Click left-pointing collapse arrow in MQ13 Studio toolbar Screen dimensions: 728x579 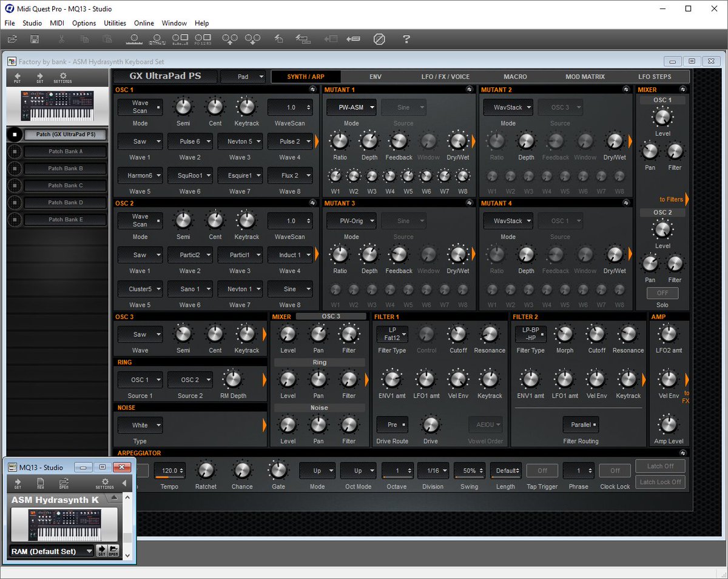coord(124,483)
